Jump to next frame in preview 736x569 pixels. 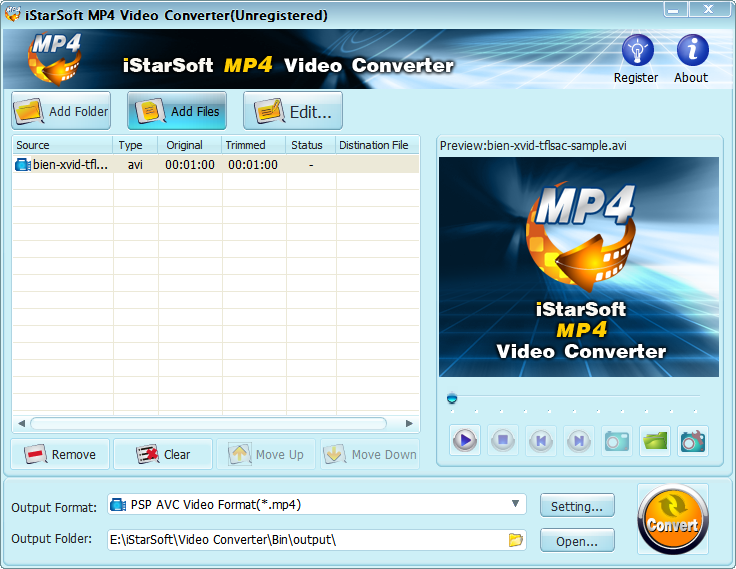point(579,440)
